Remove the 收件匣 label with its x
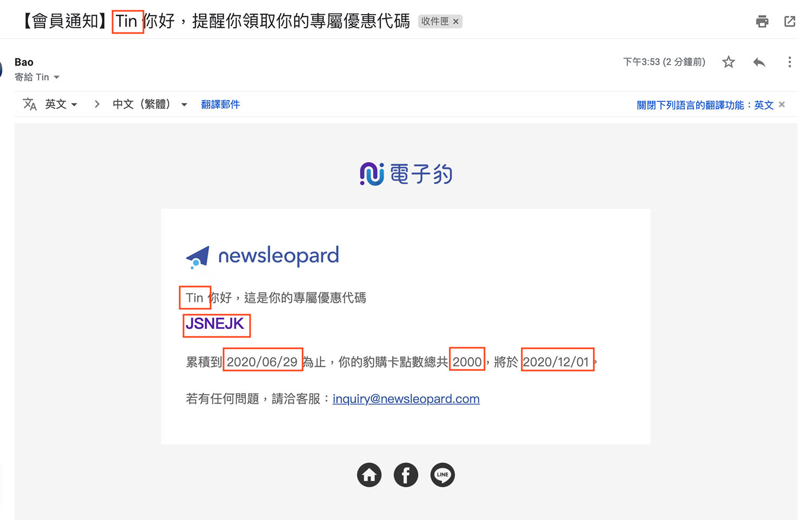Viewport: 812px width, 520px height. click(x=456, y=22)
